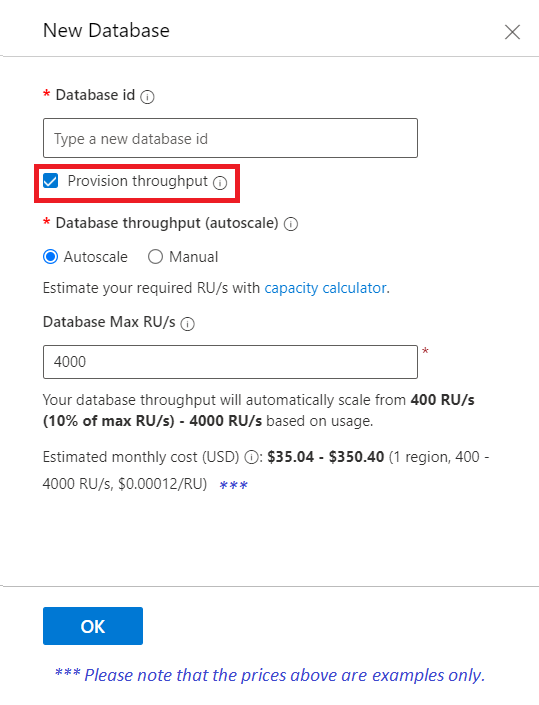This screenshot has height=705, width=539.
Task: Click the 'Autoscale' option label text
Action: point(95,257)
